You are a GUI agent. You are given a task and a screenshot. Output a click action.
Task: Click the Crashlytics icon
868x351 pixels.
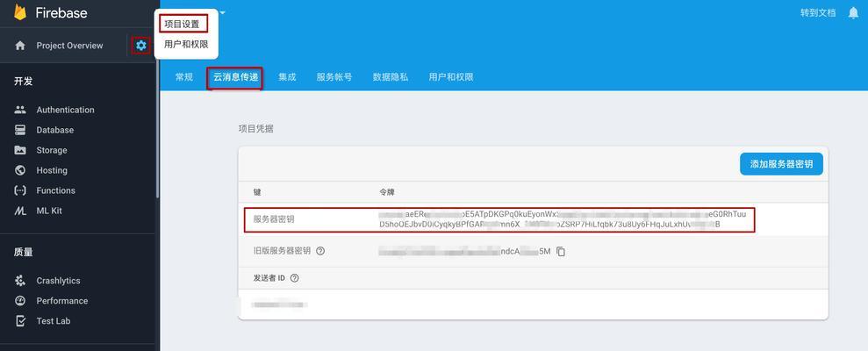20,281
